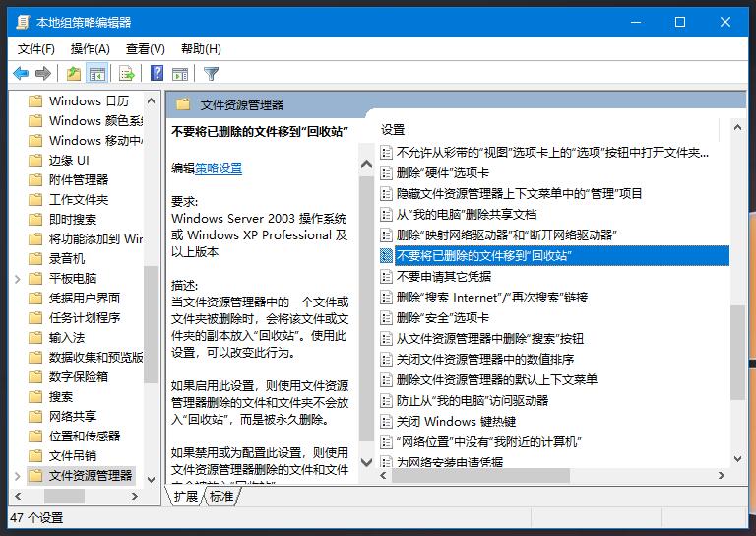Click the 策略设置 link
This screenshot has height=536, width=756.
click(219, 168)
